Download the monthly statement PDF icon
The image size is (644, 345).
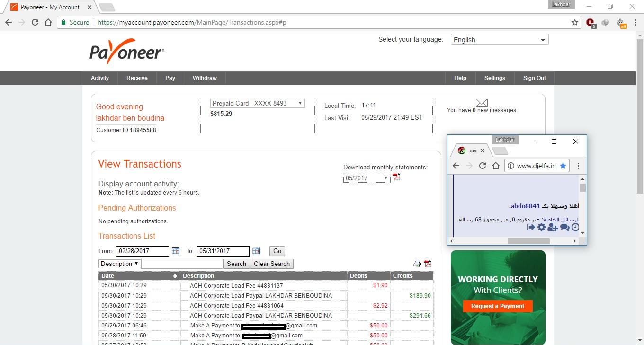coord(396,177)
